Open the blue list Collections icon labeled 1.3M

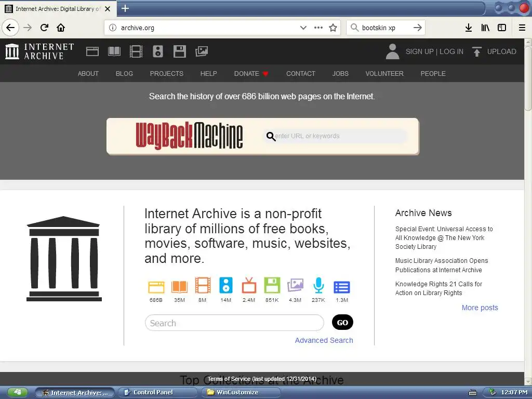coord(342,287)
